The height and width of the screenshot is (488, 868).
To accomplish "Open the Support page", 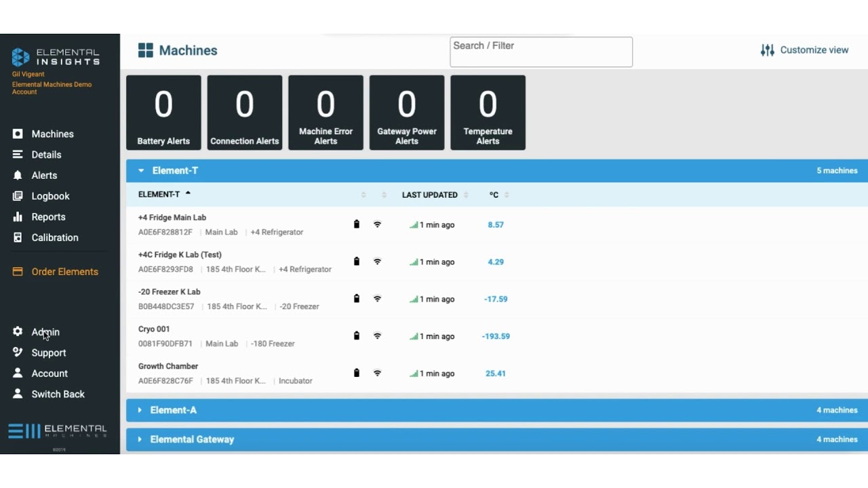I will pyautogui.click(x=49, y=353).
